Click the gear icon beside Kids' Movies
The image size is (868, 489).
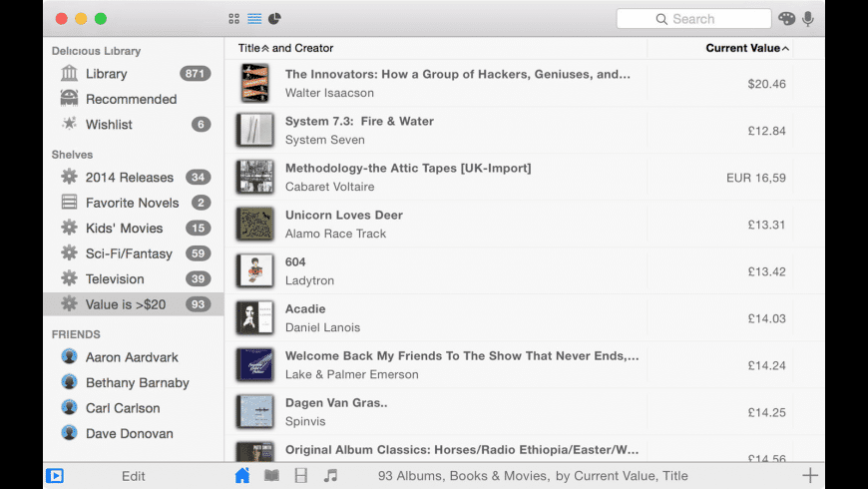pos(69,228)
